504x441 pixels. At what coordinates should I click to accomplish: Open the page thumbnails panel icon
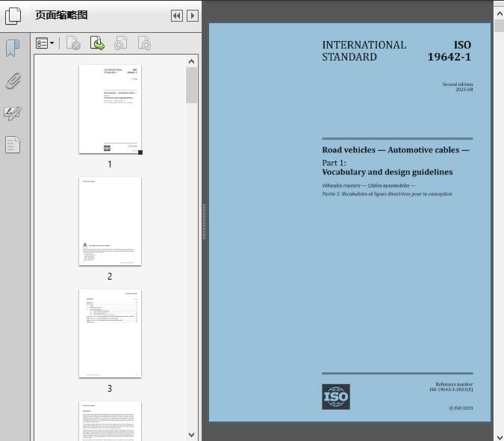click(x=13, y=16)
